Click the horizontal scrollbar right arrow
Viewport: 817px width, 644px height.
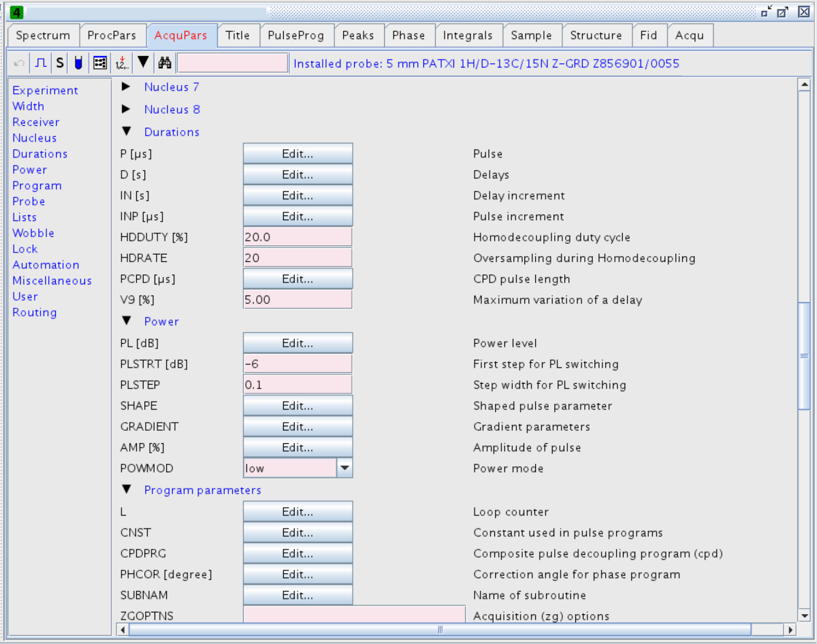coord(790,630)
